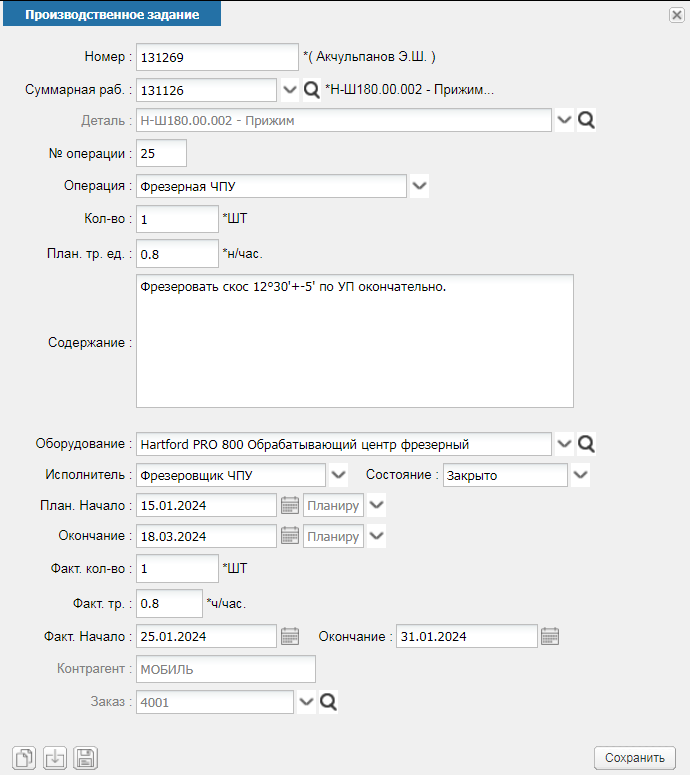
Task: Click the download/import arrow icon at bottom
Action: point(54,758)
